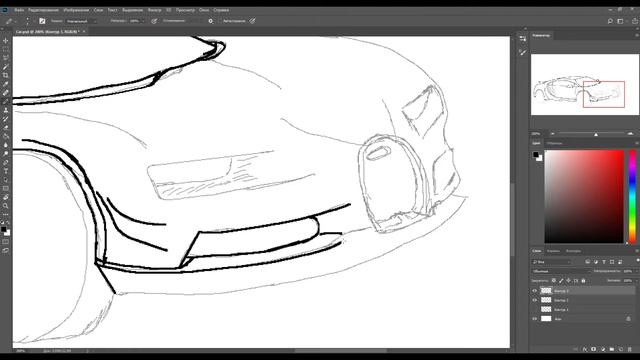Screen dimensions: 640x360
Task: Click zoom in icon in Navigator
Action: (630, 133)
